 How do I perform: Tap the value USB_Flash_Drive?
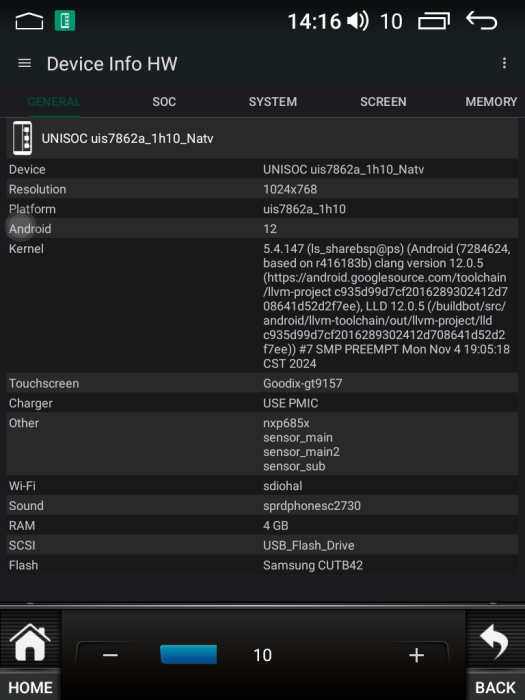point(308,546)
